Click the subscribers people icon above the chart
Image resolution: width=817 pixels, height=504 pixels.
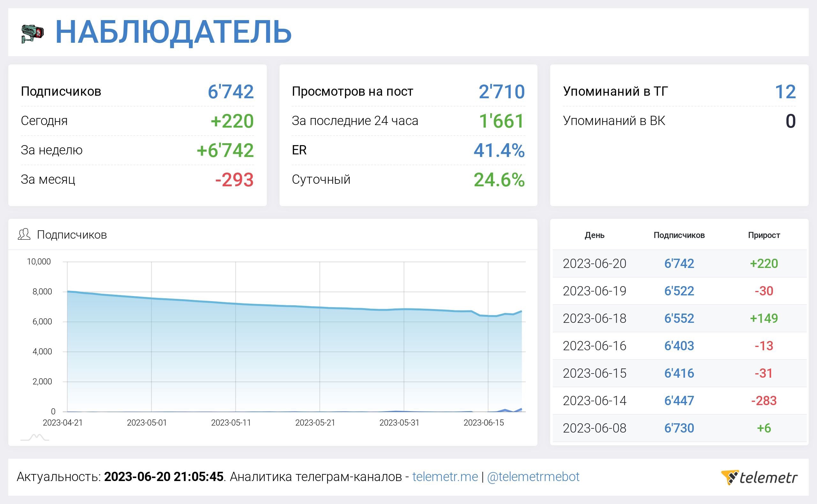24,234
